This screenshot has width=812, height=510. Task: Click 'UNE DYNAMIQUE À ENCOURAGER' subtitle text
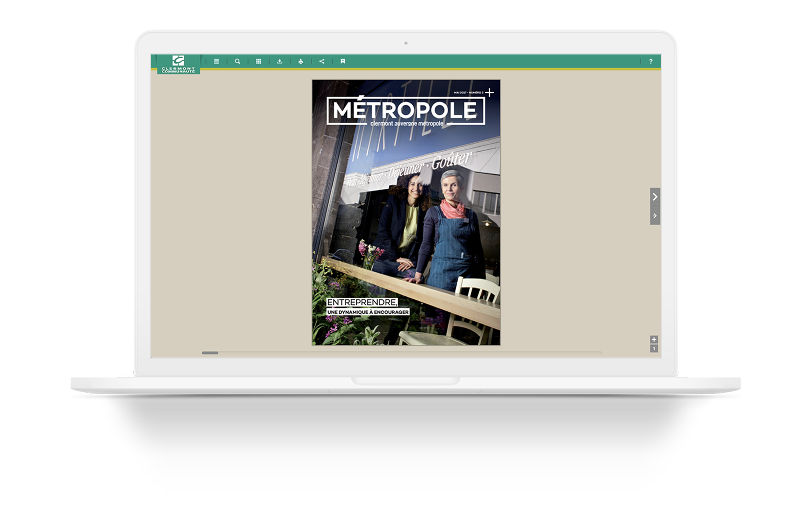point(368,312)
